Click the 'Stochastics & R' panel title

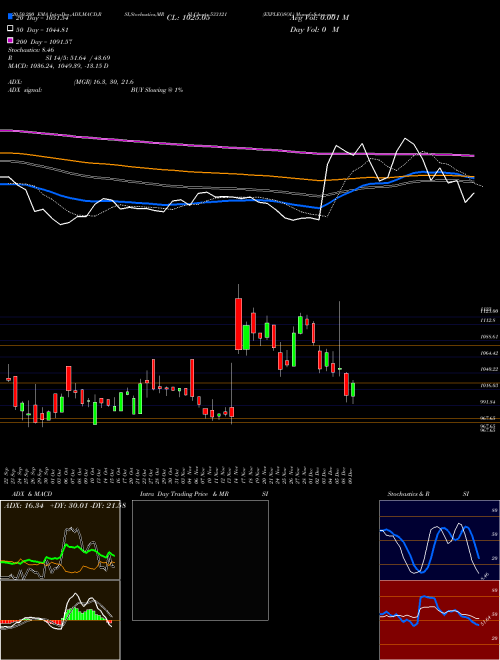click(408, 494)
